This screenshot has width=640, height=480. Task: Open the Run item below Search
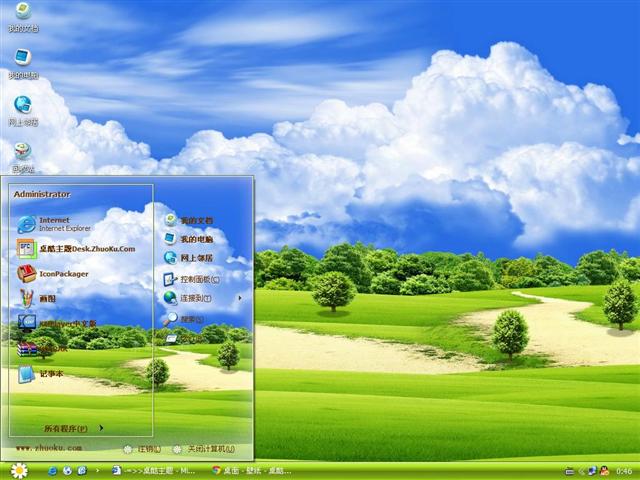point(184,338)
